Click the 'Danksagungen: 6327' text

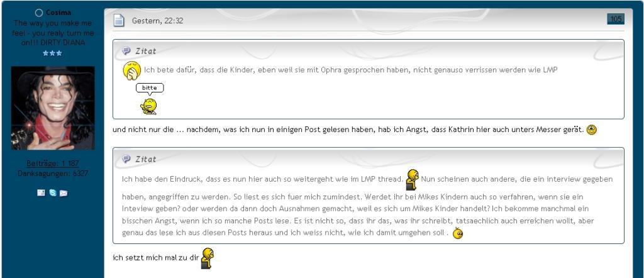pyautogui.click(x=53, y=174)
